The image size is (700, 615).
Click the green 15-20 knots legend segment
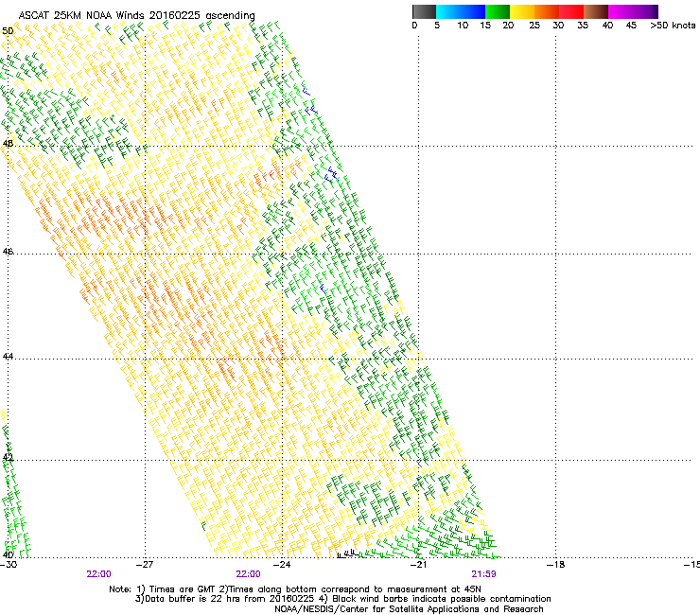tap(498, 11)
